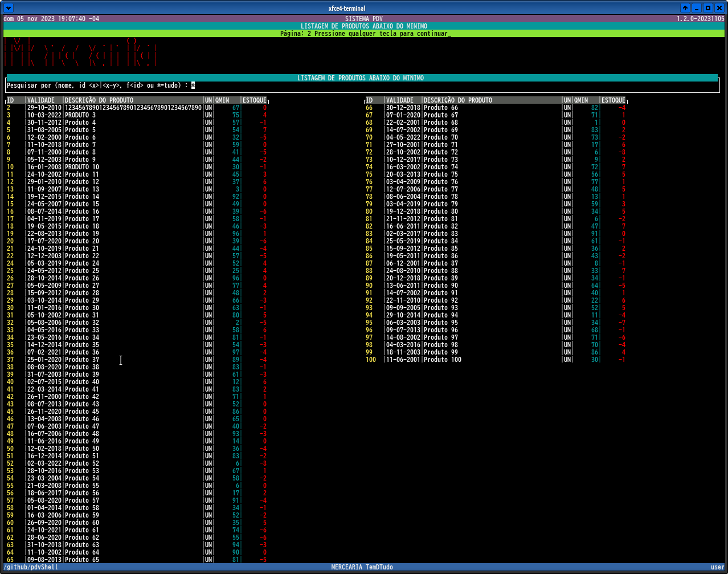Select the row 'Produto 24'
The height and width of the screenshot is (574, 728).
137,263
